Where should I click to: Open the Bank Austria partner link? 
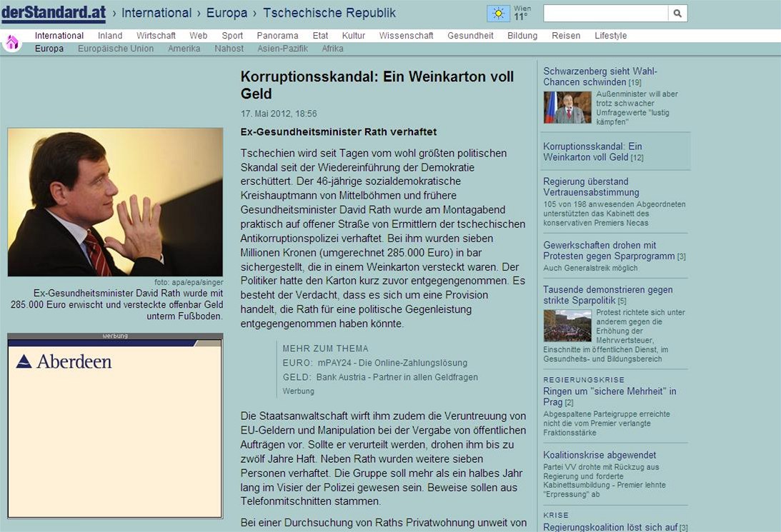[x=398, y=377]
